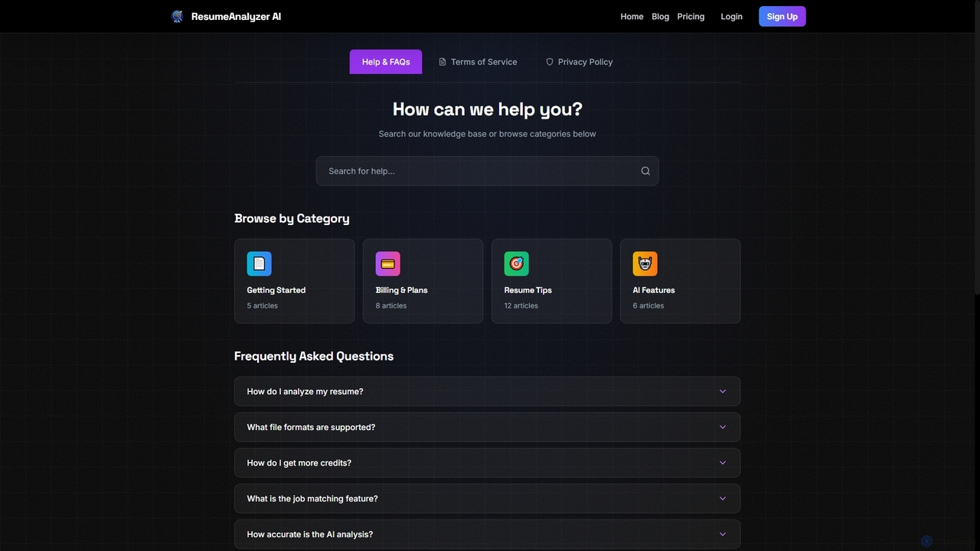This screenshot has width=980, height=551.
Task: Click '6 articles' under AI Features
Action: point(648,305)
